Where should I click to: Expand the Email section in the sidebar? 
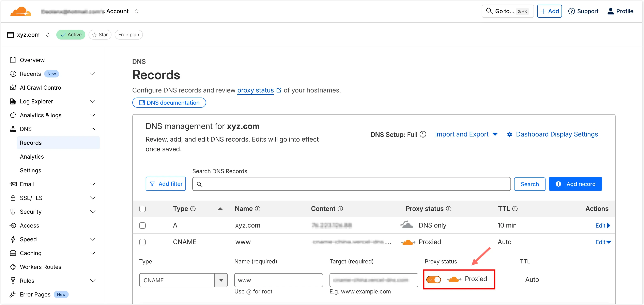(93, 184)
